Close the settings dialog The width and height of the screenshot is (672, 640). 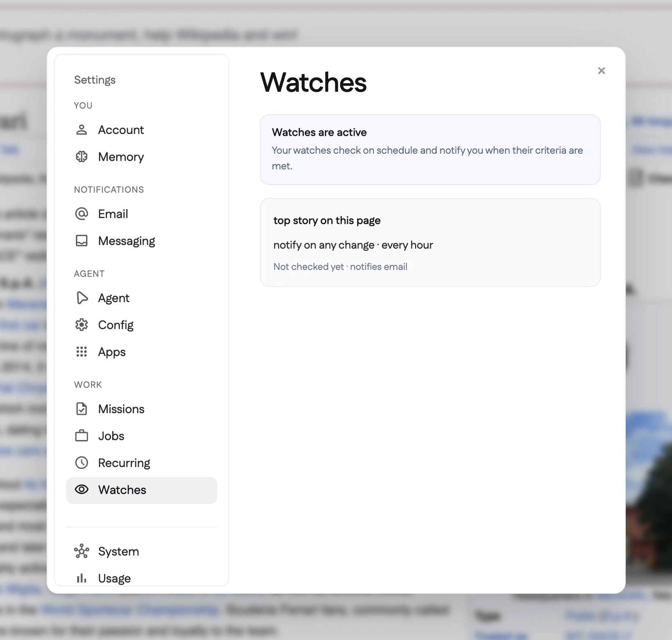pos(601,71)
